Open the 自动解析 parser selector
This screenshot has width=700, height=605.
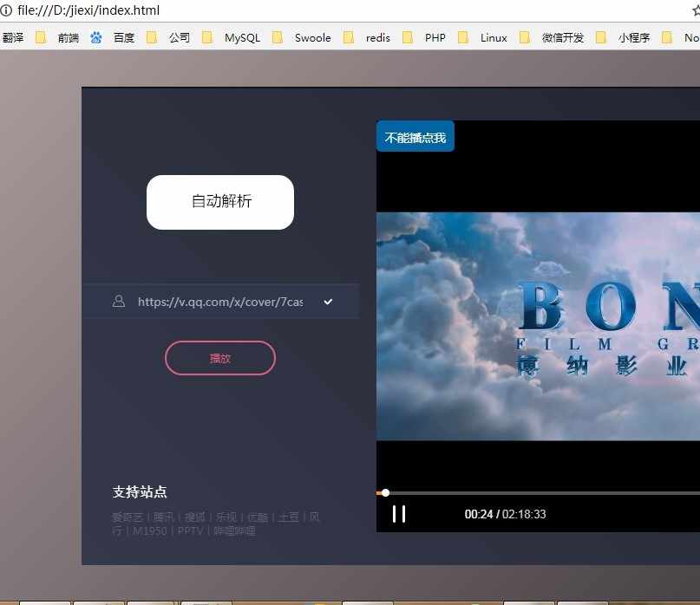(220, 202)
